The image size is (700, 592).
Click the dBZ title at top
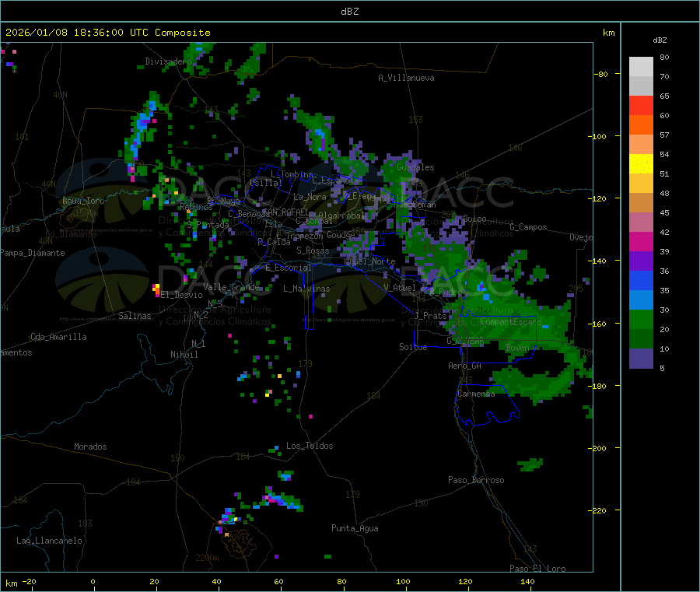pos(349,12)
